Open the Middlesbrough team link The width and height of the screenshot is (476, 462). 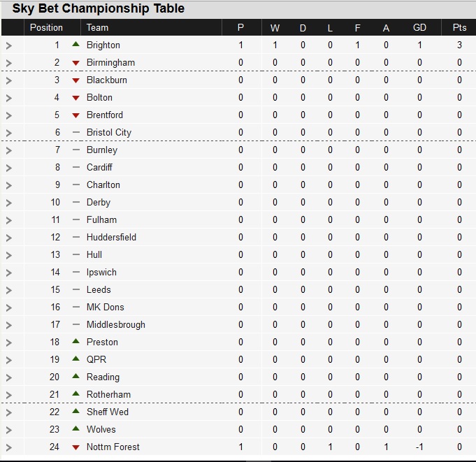coord(115,325)
